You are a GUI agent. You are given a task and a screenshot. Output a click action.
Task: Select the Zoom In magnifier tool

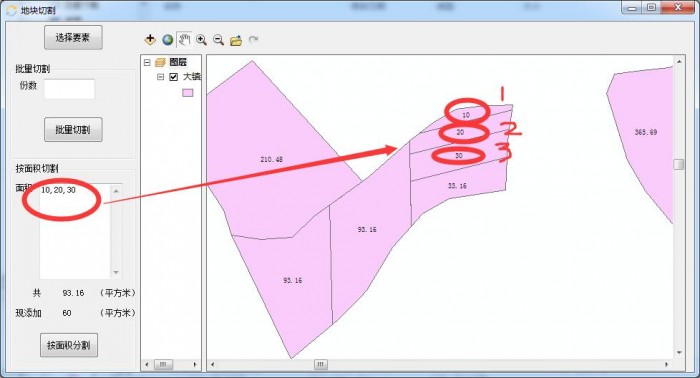201,40
